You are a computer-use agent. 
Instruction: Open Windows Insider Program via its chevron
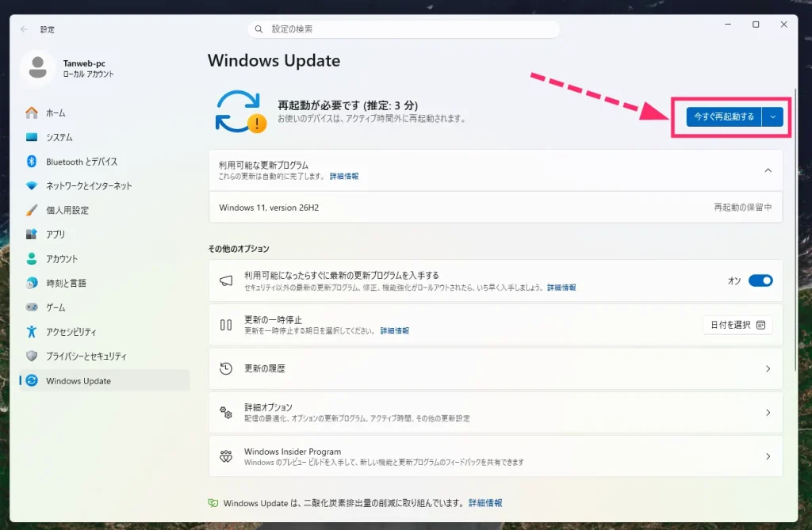click(x=768, y=456)
